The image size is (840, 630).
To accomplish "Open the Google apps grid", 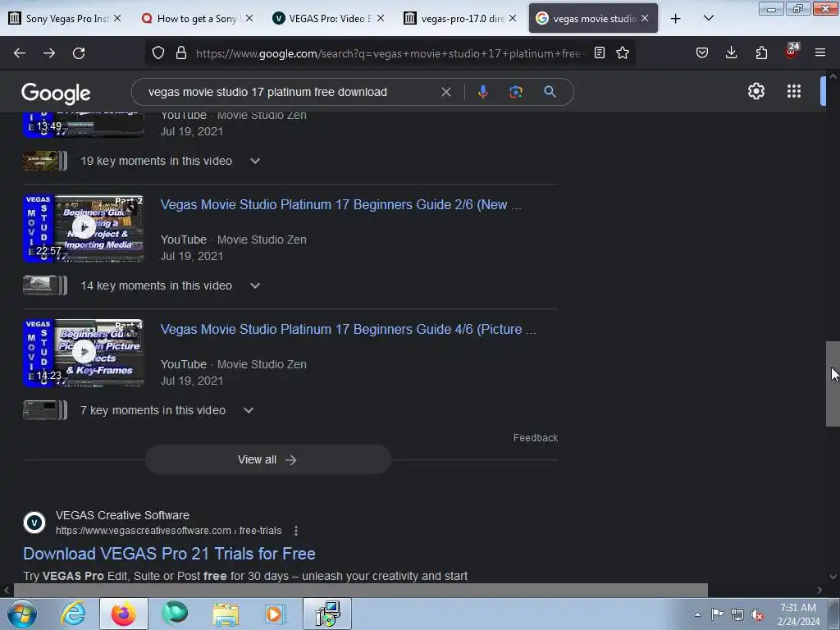I will coord(794,91).
